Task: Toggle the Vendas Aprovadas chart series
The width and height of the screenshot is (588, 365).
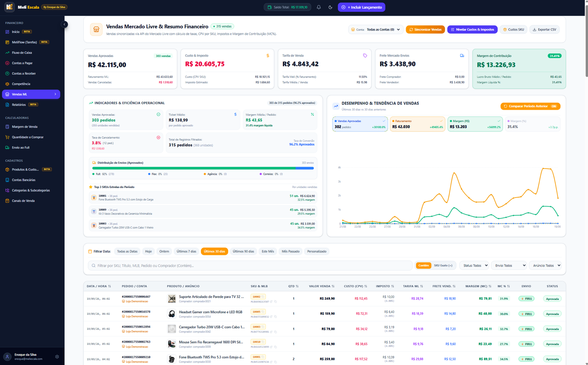Action: [x=360, y=124]
